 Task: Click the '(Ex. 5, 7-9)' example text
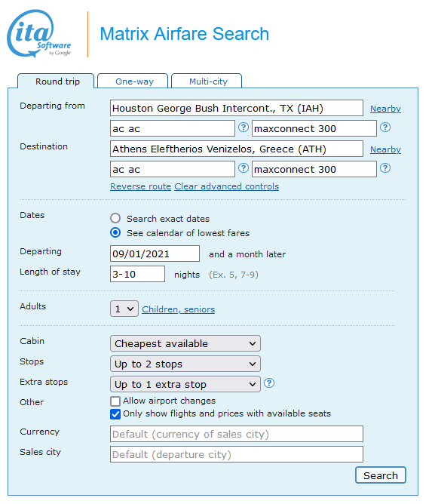pyautogui.click(x=234, y=275)
